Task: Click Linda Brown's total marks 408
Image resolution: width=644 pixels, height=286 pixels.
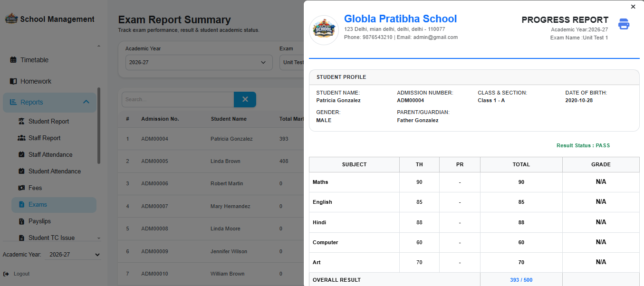Action: pyautogui.click(x=284, y=161)
